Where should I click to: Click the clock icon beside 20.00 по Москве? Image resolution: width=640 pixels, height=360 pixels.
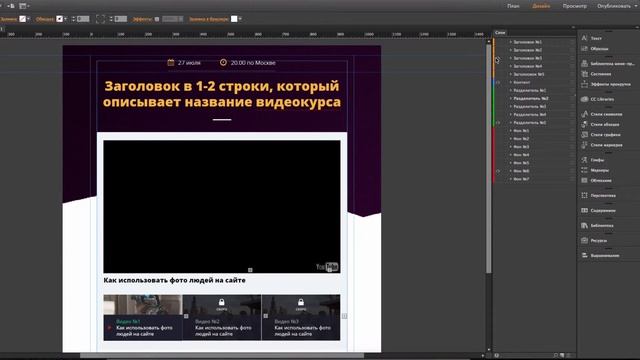(223, 62)
